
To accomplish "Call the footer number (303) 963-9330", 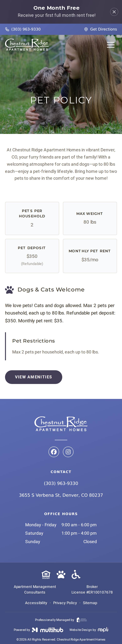I will [x=61, y=483].
